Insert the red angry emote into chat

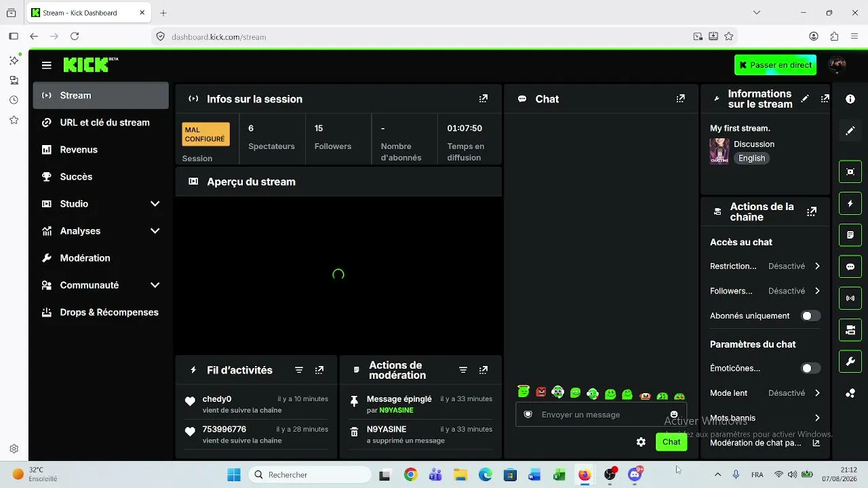pyautogui.click(x=541, y=392)
